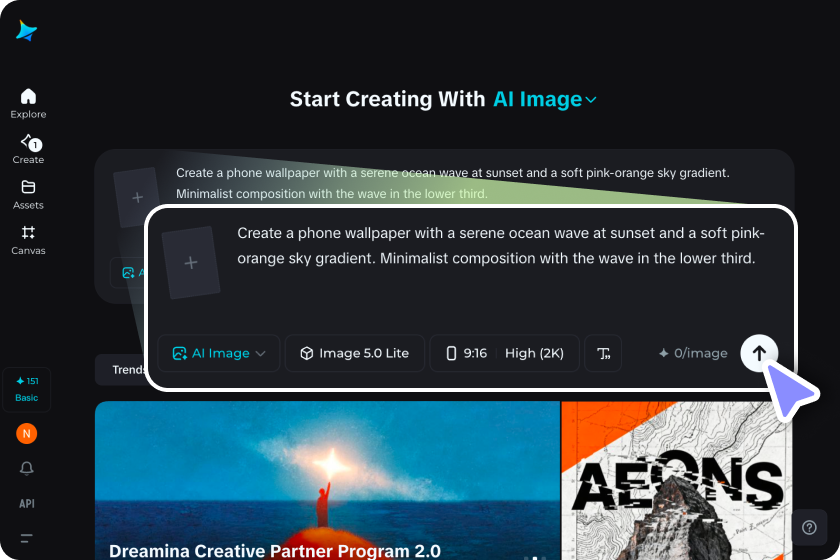Open the API link in sidebar
Viewport: 840px width, 560px height.
(x=26, y=504)
